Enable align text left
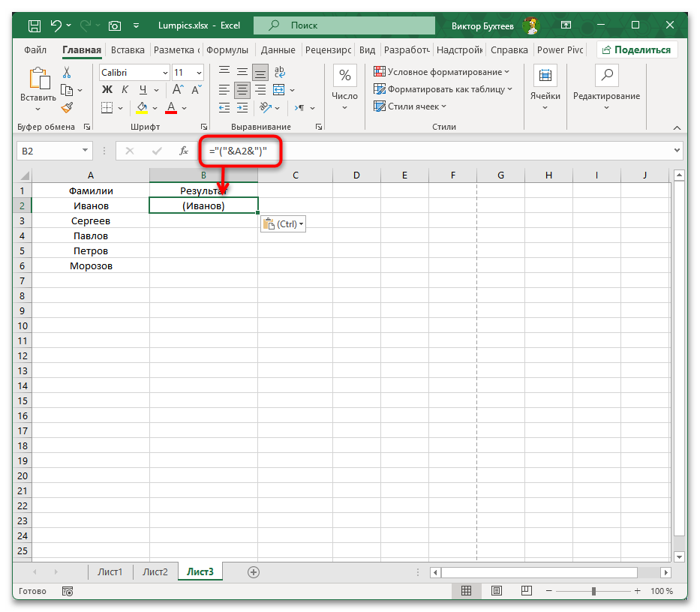 224,90
